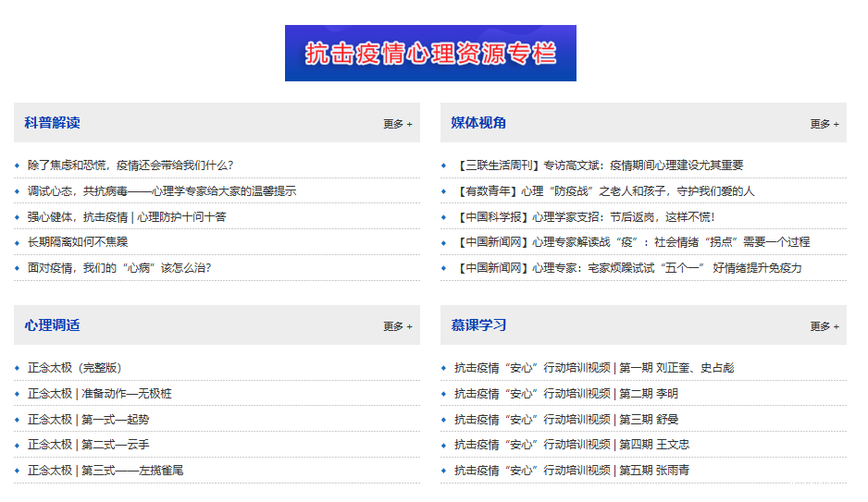Open article 除了焦虑和恐慌，疫情还会带给我们什么

coord(130,165)
